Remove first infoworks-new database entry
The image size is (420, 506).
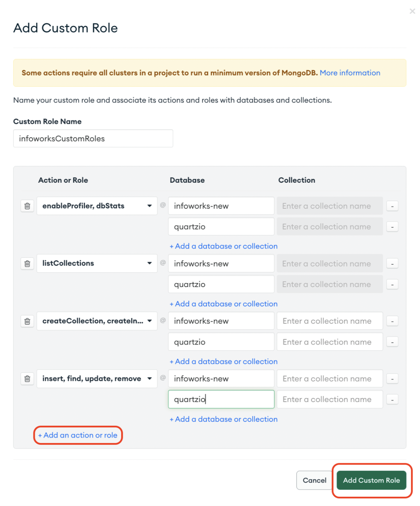pos(392,206)
